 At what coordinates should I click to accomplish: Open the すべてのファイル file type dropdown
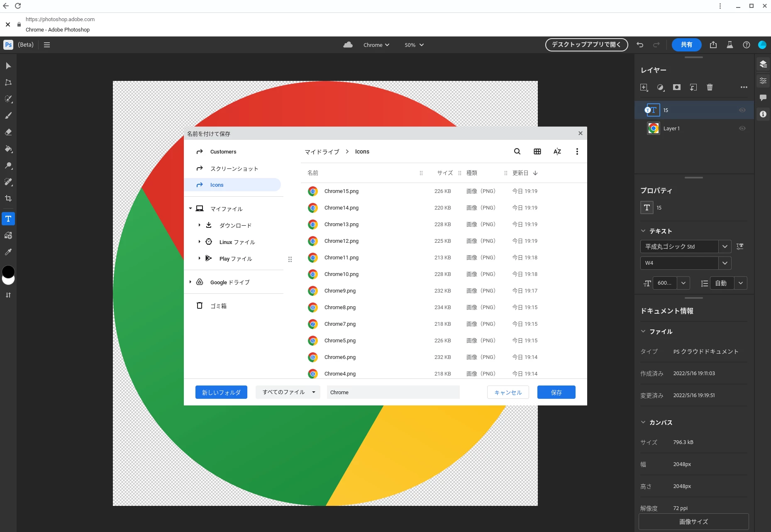click(x=288, y=392)
